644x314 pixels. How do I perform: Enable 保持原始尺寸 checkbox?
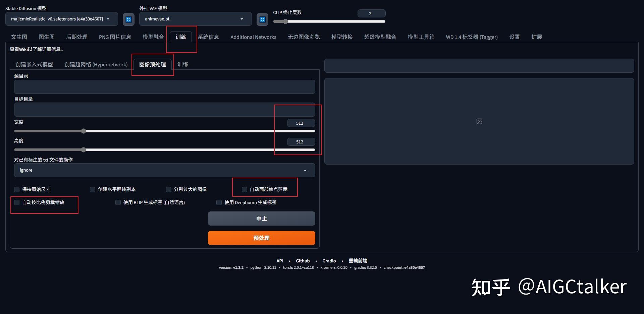pyautogui.click(x=16, y=190)
